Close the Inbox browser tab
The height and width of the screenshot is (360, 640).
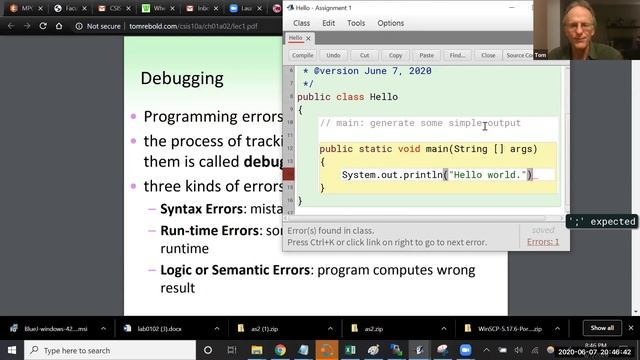216,8
